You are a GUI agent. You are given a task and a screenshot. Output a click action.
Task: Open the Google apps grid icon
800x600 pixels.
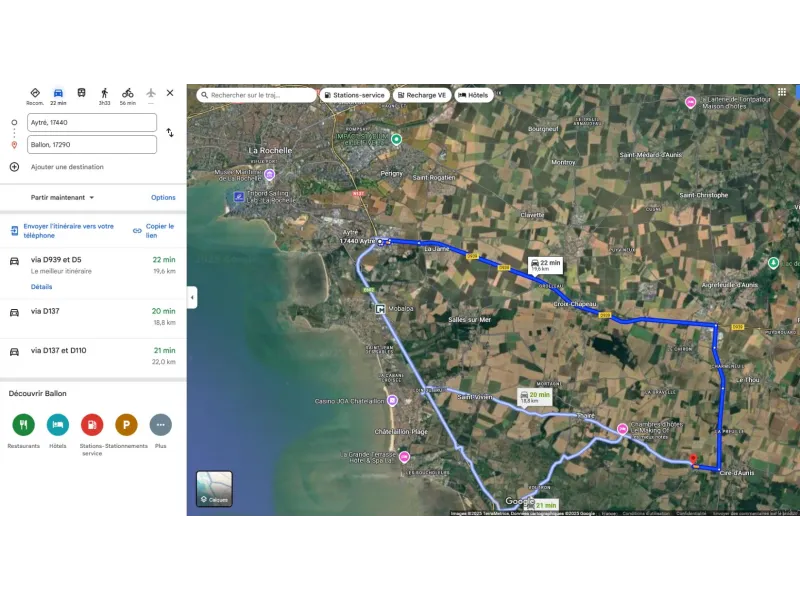[x=782, y=92]
